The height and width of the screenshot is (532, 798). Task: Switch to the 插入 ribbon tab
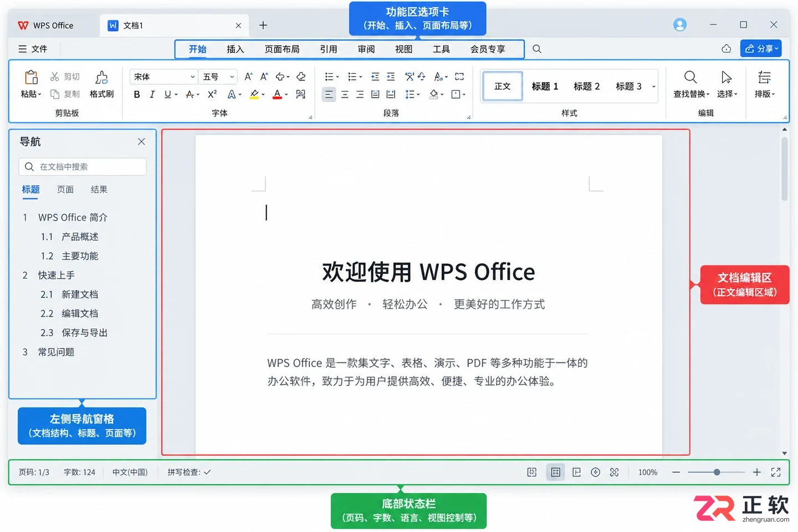click(x=235, y=49)
